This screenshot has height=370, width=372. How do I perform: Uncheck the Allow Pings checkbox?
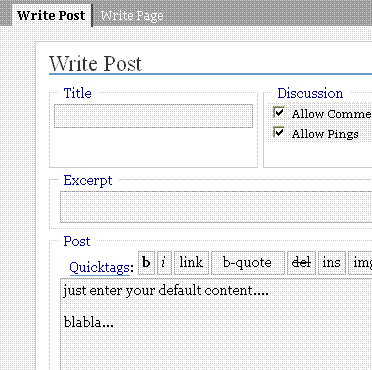[279, 133]
